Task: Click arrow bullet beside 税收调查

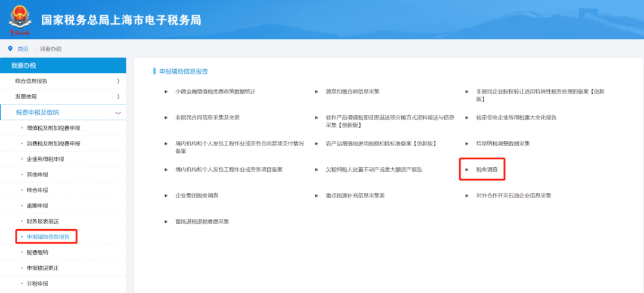Action: click(466, 169)
